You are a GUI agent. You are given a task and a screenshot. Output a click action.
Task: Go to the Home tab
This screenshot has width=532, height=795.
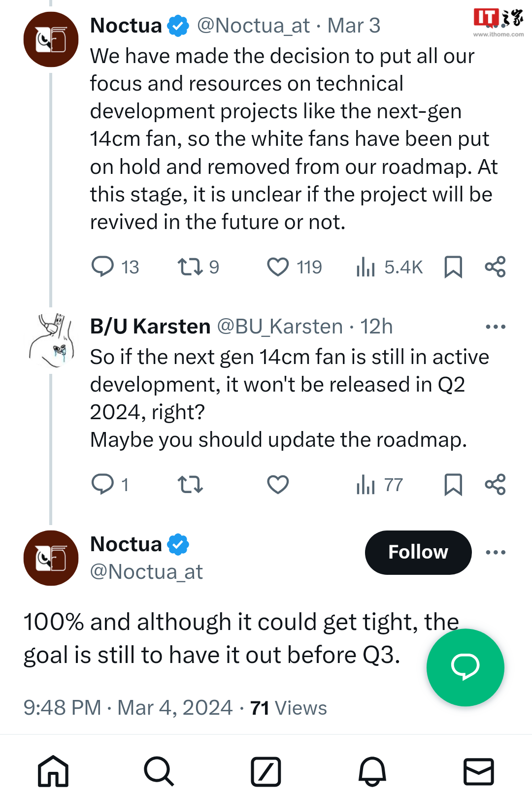click(x=53, y=771)
